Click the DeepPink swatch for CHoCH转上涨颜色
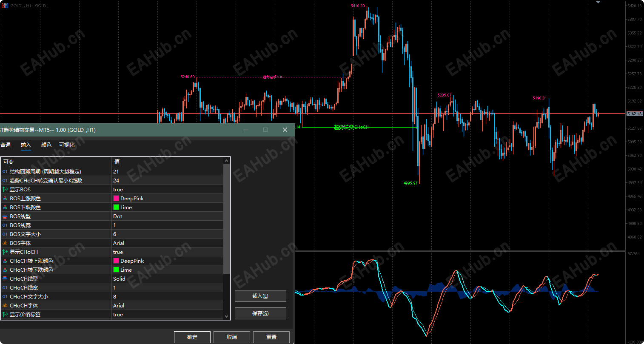The height and width of the screenshot is (344, 644). pyautogui.click(x=116, y=261)
